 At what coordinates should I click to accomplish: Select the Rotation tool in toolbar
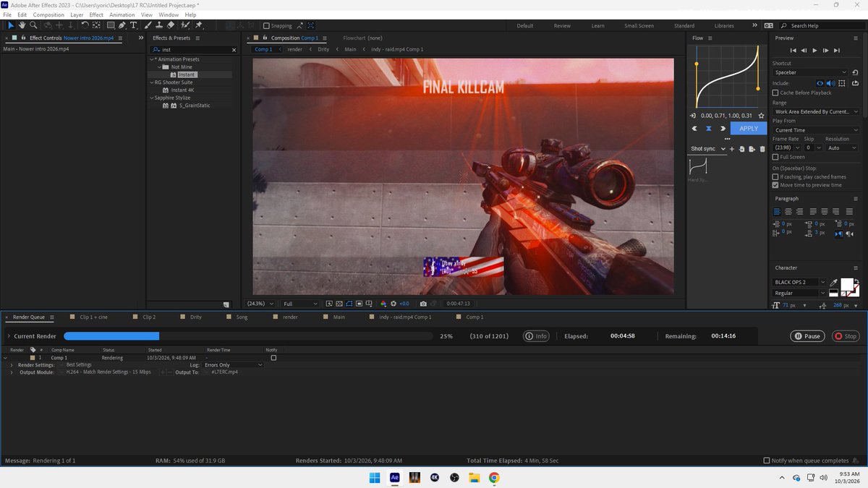click(85, 25)
